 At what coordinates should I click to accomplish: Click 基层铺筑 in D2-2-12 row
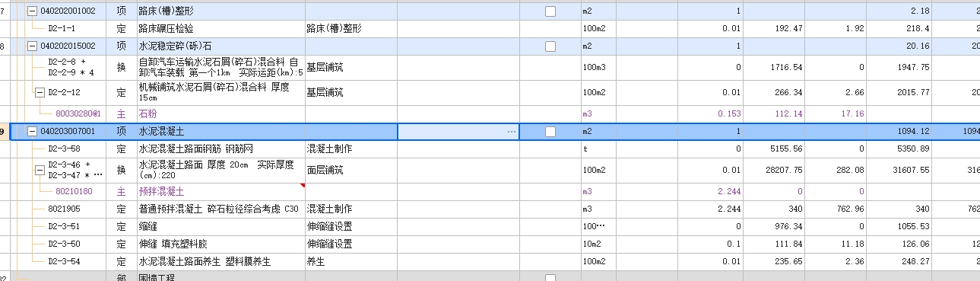pyautogui.click(x=325, y=92)
